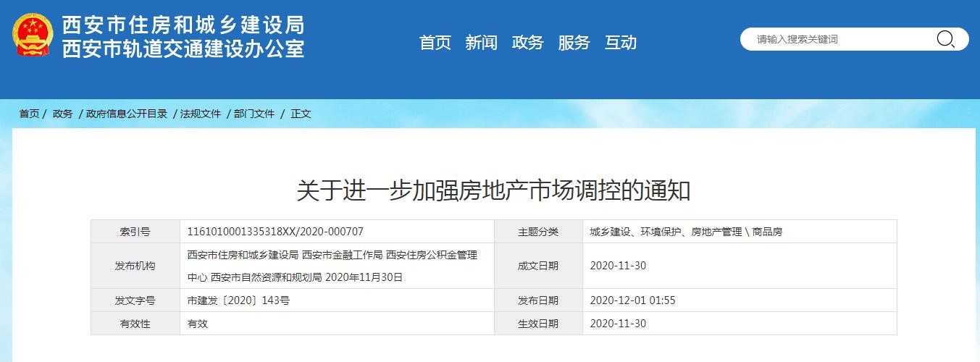This screenshot has height=362, width=980.
Task: Go to 政务 in the breadcrumb
Action: pos(63,114)
